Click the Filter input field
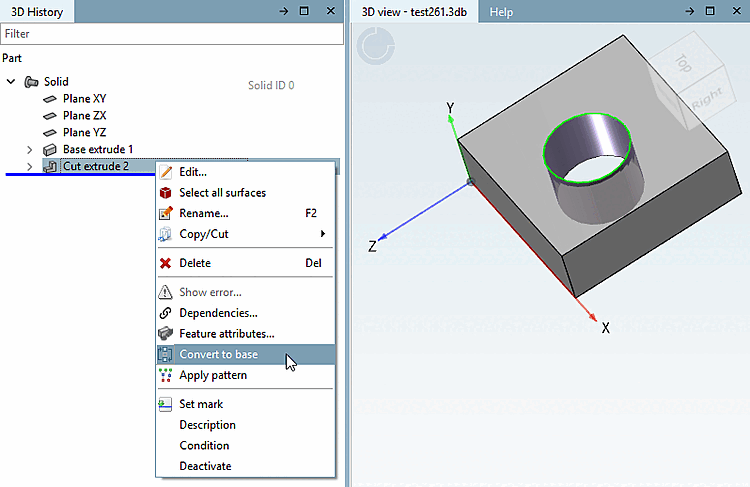Image resolution: width=750 pixels, height=487 pixels. [x=172, y=34]
